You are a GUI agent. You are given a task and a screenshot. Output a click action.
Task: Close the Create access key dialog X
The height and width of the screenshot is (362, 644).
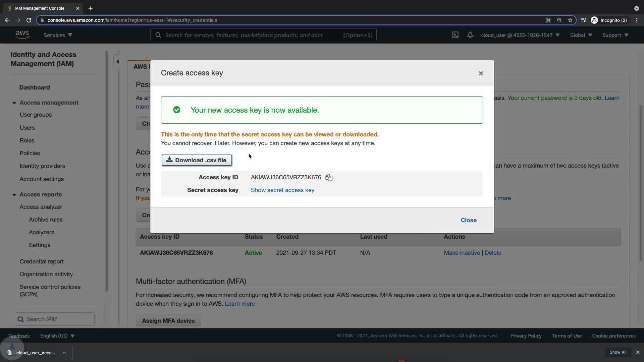(481, 73)
